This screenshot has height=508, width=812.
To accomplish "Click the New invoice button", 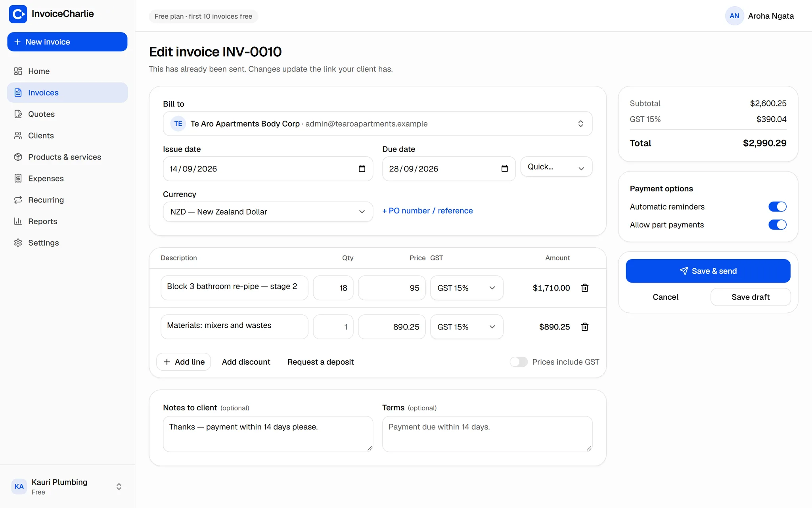I will click(x=67, y=42).
